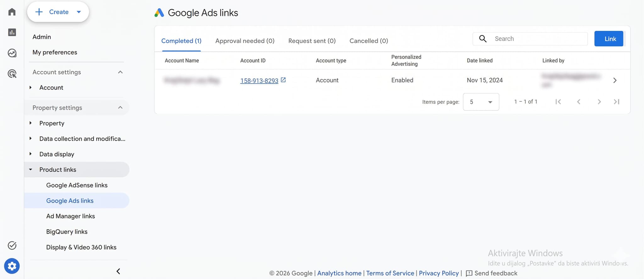Go to the last page icon
The height and width of the screenshot is (279, 644).
[617, 102]
